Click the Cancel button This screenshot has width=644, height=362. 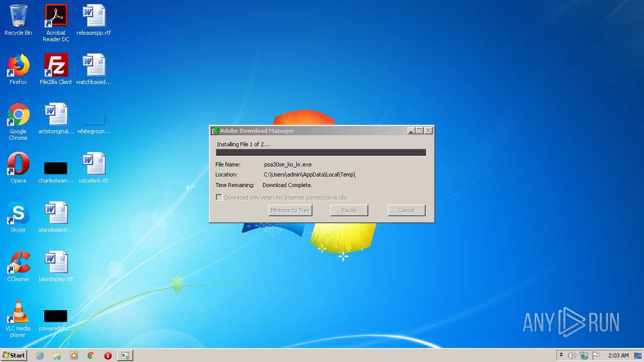[407, 210]
